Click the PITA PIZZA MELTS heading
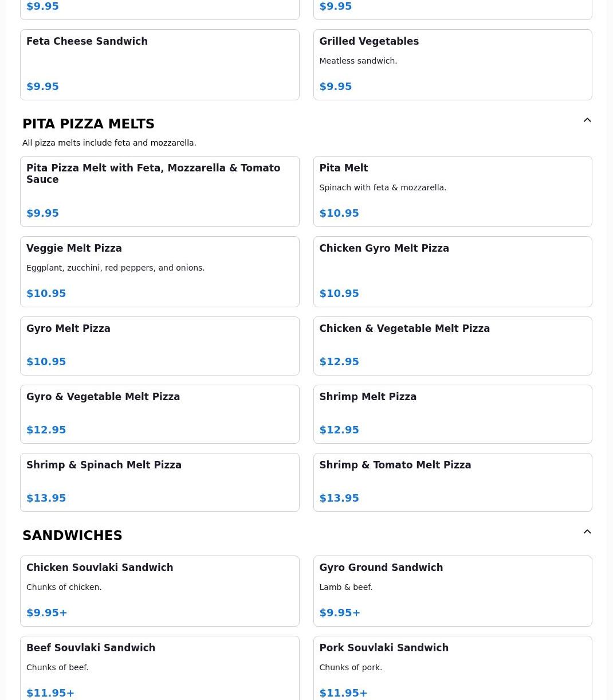The height and width of the screenshot is (700, 613). (88, 124)
